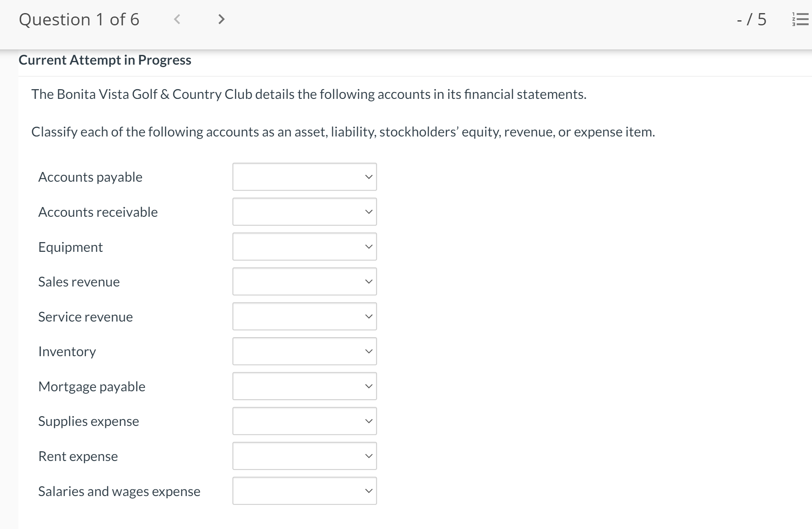The height and width of the screenshot is (529, 812).
Task: Open the Supplies expense classification dropdown
Action: tap(304, 420)
